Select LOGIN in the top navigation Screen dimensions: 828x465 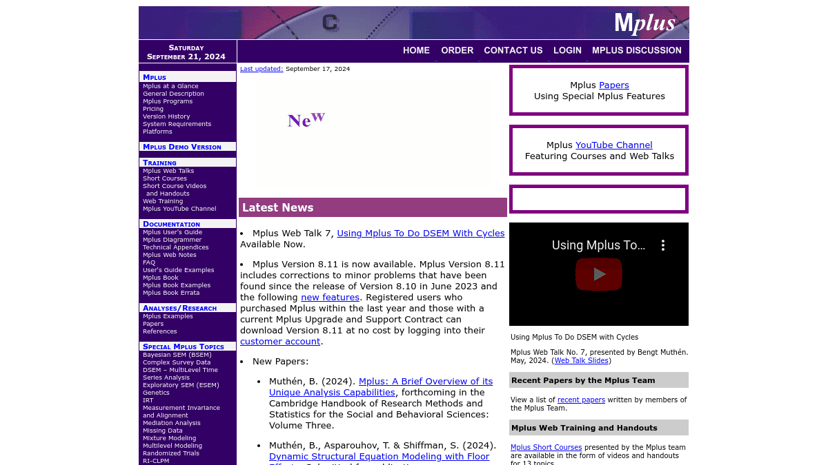(x=567, y=51)
